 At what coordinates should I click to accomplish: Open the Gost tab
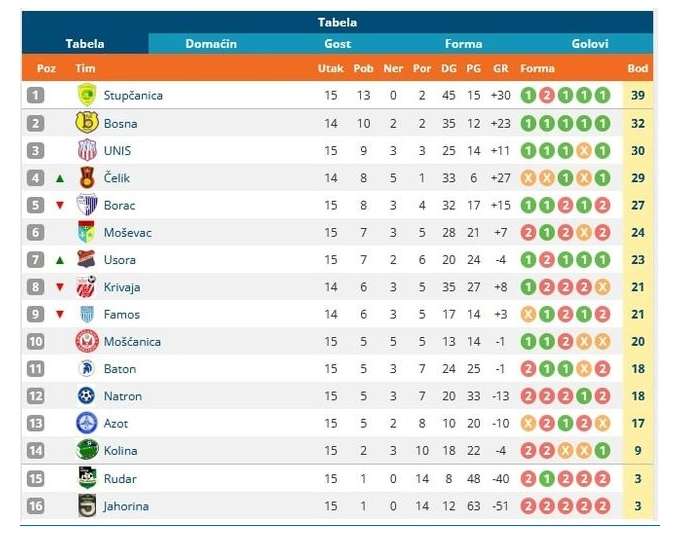point(337,44)
